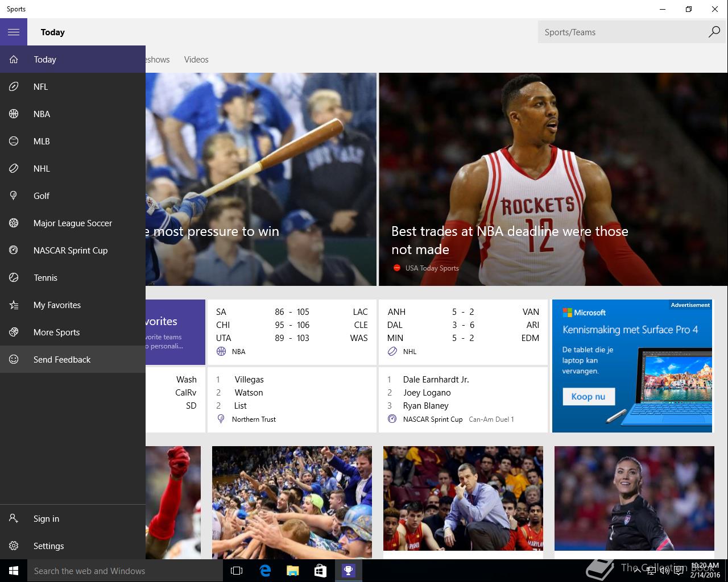Image resolution: width=728 pixels, height=582 pixels.
Task: Click the NBA basketball icon
Action: [x=14, y=114]
